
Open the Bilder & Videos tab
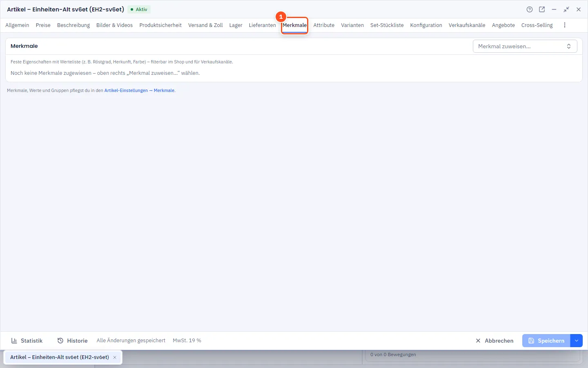point(114,25)
